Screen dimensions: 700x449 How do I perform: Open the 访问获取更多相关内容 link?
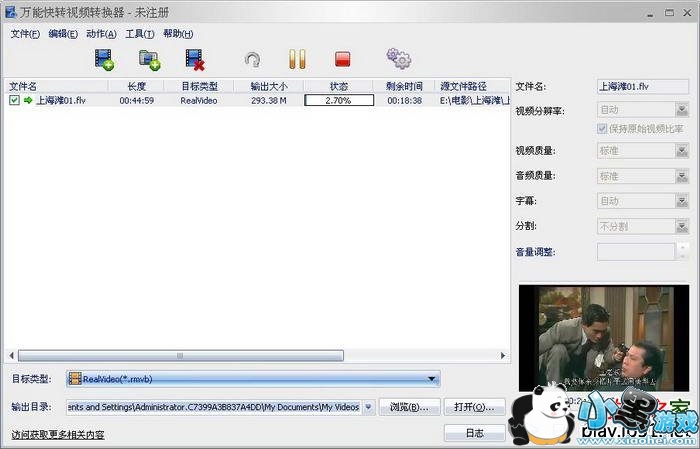58,435
